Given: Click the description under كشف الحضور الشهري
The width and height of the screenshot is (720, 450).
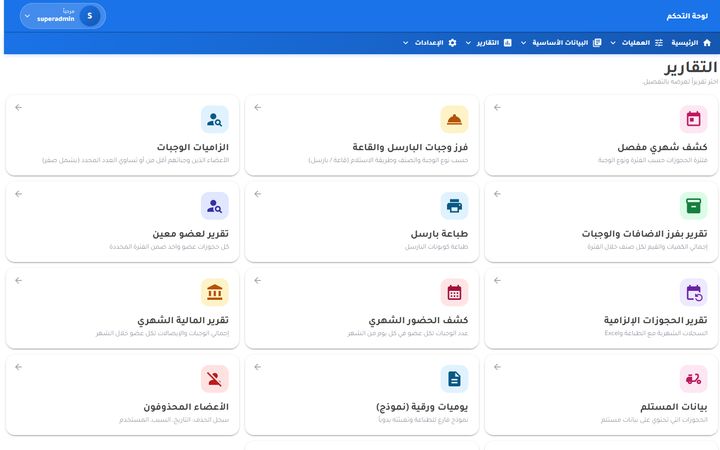Looking at the screenshot, I should coord(408,333).
